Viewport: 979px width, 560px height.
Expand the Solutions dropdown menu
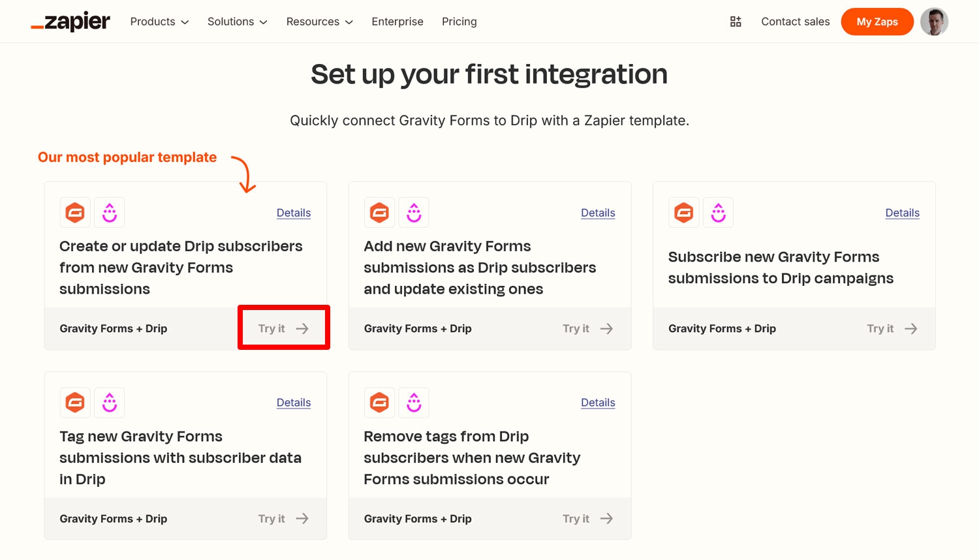pyautogui.click(x=238, y=22)
